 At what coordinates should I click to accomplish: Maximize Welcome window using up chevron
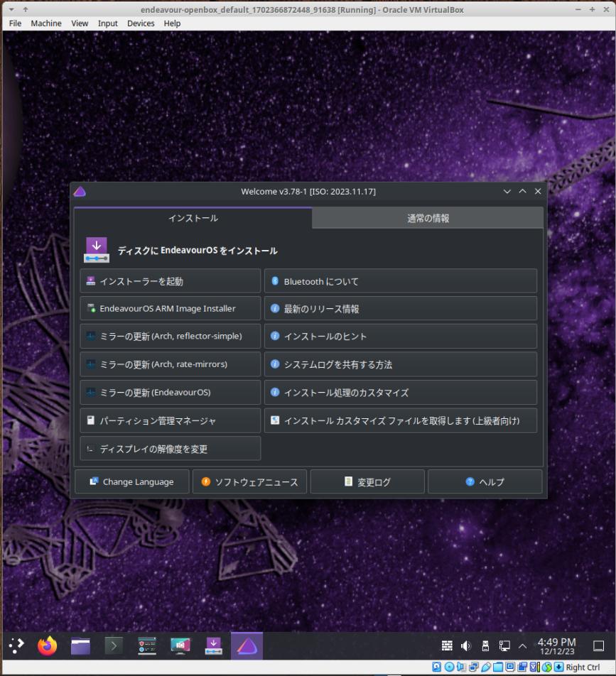point(522,192)
